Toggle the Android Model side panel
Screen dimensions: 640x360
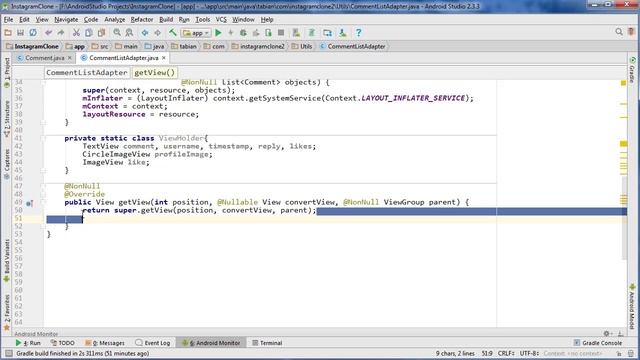[x=632, y=307]
